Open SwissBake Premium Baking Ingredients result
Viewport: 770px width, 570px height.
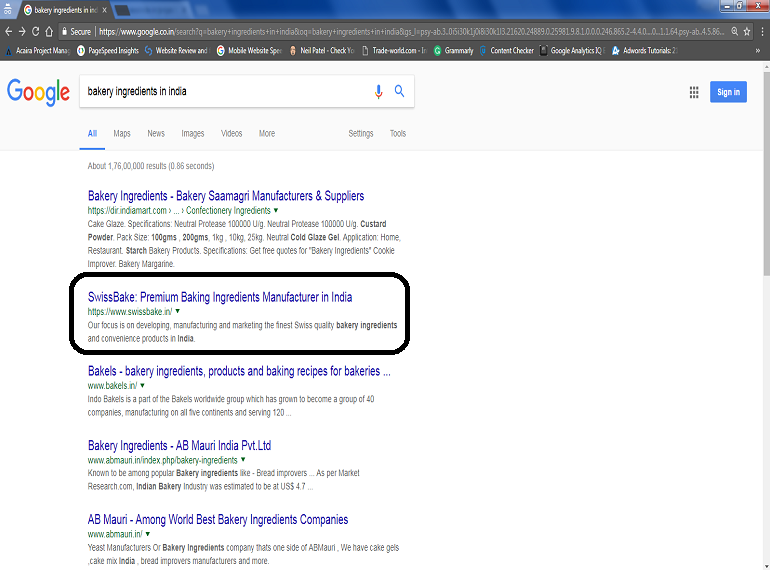pos(220,297)
